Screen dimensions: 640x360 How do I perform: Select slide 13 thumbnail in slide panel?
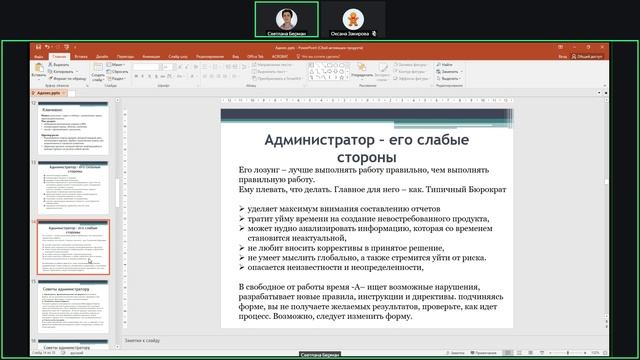[x=73, y=187]
